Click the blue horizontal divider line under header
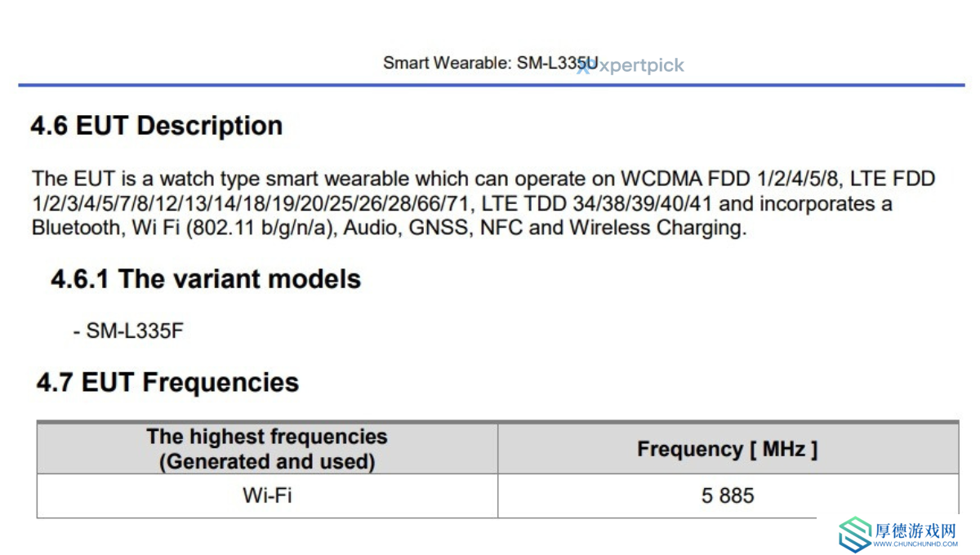The image size is (980, 555). click(x=491, y=84)
